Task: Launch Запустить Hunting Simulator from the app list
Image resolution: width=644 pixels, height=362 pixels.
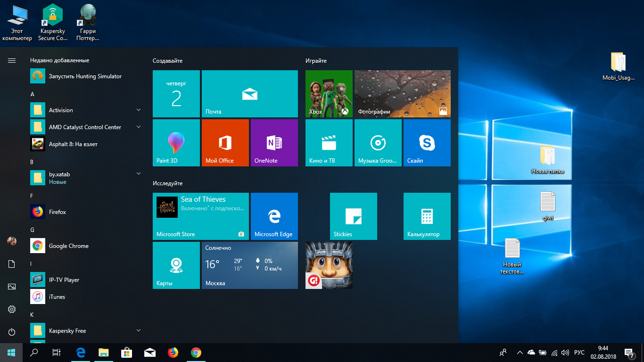Action: tap(86, 76)
